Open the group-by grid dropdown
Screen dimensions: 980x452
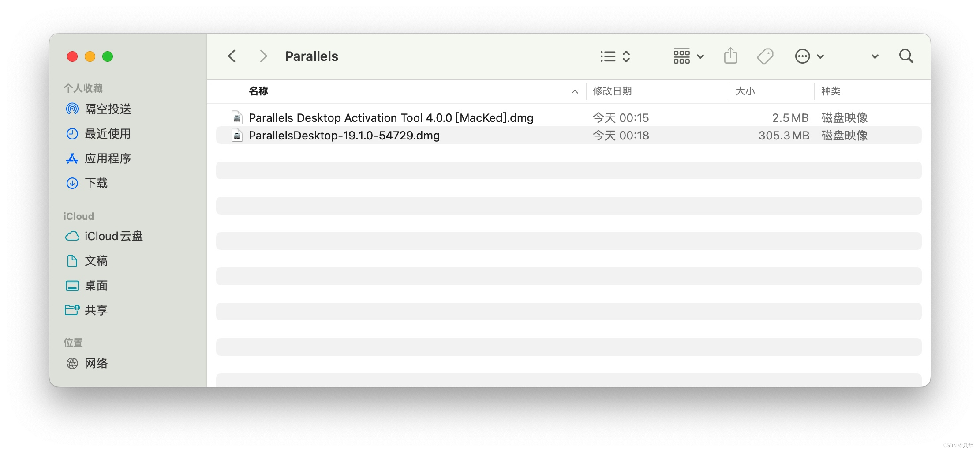(688, 56)
